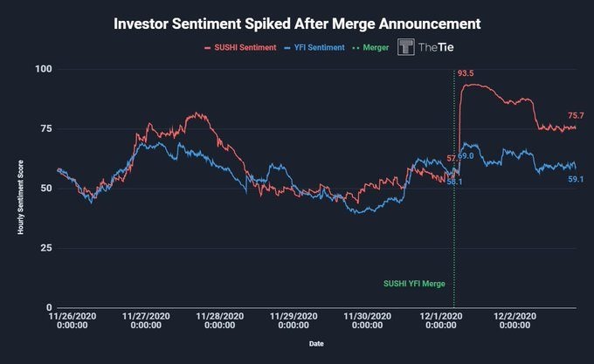This screenshot has width=594, height=364.
Task: Click TheTie logo icon
Action: [x=406, y=47]
